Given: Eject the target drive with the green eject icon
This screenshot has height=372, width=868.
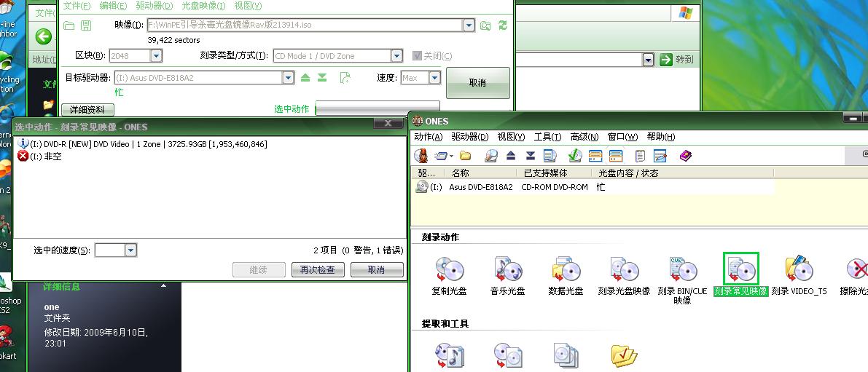Looking at the screenshot, I should click(x=305, y=78).
